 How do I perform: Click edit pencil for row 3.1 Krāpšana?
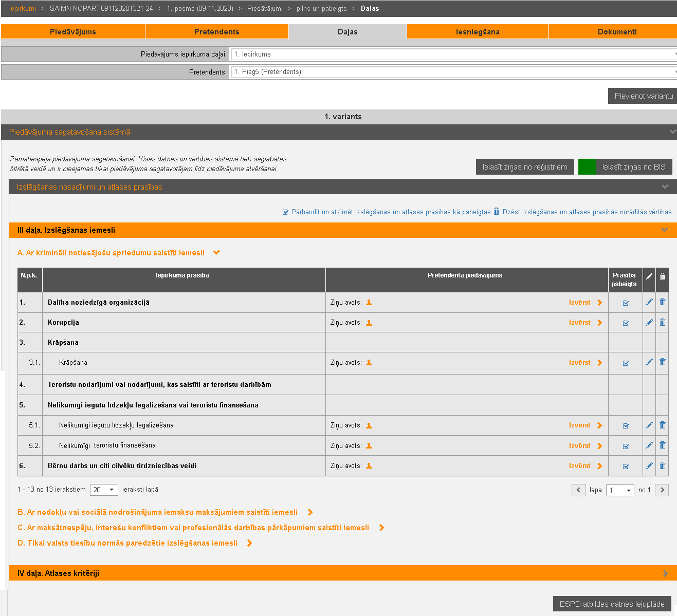(x=649, y=362)
